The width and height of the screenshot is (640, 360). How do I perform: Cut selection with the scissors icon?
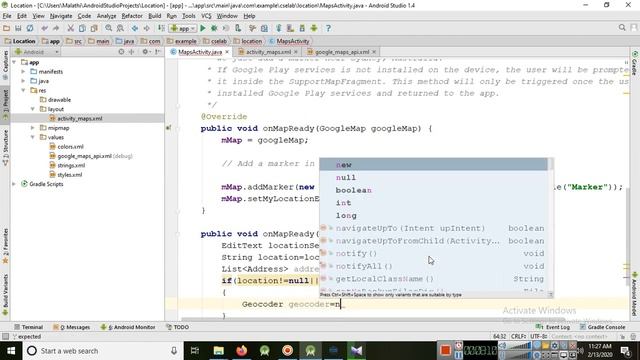[70, 28]
